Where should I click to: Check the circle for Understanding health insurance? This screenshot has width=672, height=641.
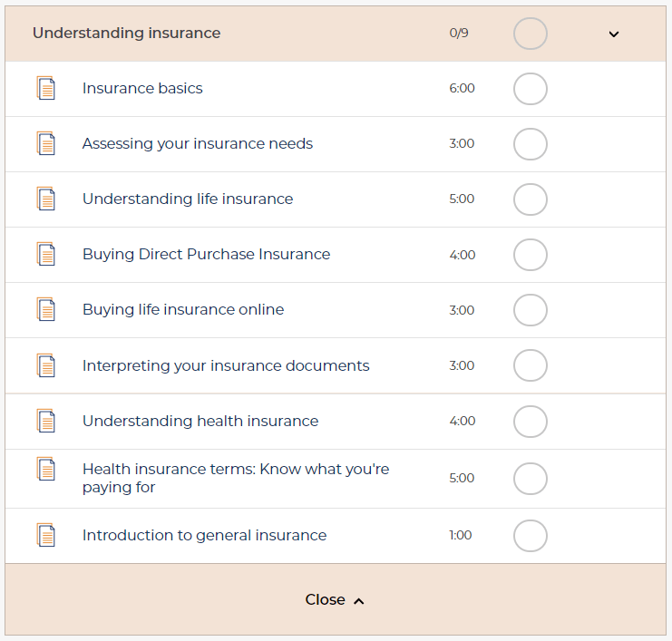[x=531, y=422]
